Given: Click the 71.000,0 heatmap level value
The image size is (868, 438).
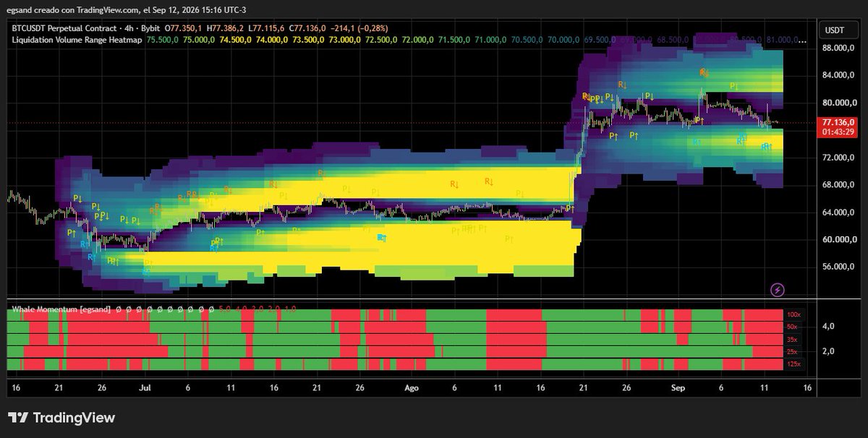Looking at the screenshot, I should pyautogui.click(x=490, y=40).
